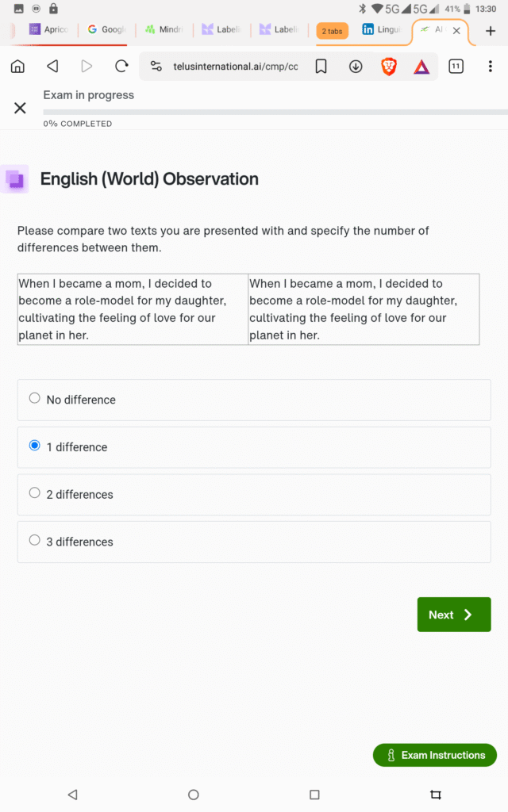Viewport: 508px width, 812px height.
Task: Open the Brave shields lion icon
Action: [389, 67]
